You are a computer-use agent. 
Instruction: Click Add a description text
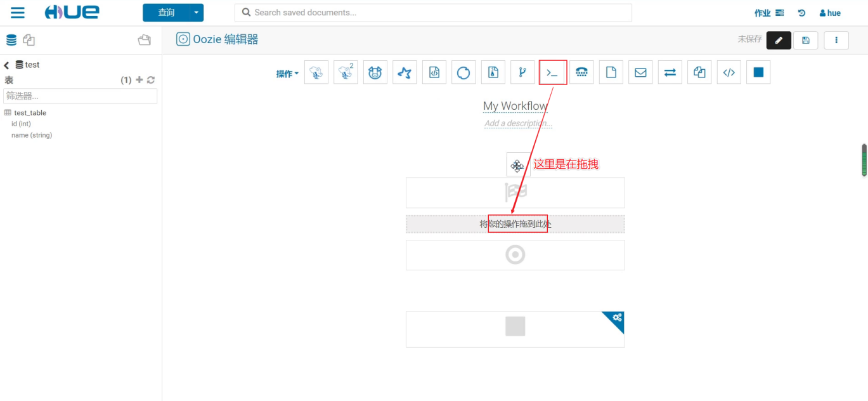click(x=518, y=123)
